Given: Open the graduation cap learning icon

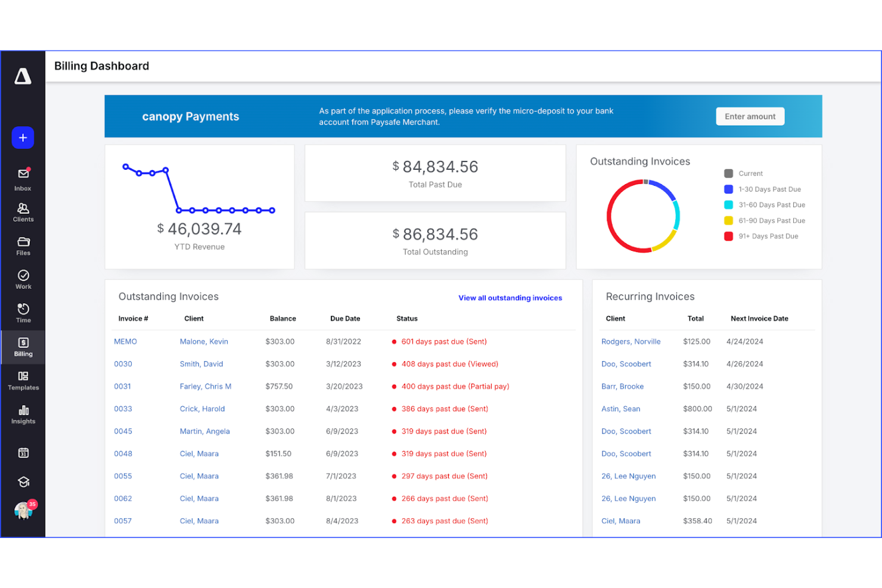Looking at the screenshot, I should (23, 482).
